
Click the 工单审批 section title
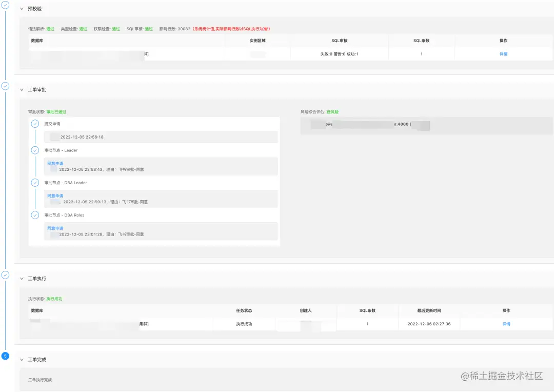[x=37, y=90]
